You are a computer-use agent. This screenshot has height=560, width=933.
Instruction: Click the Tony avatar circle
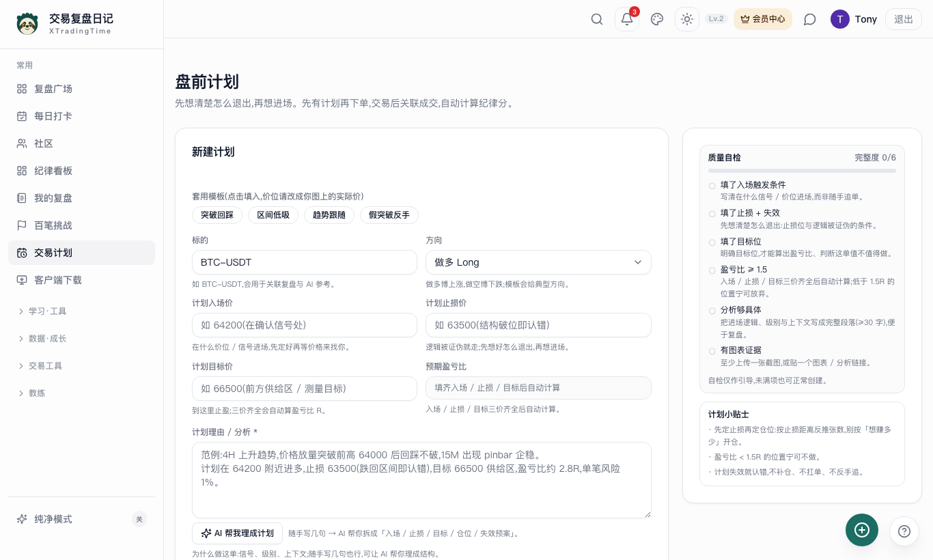tap(840, 19)
